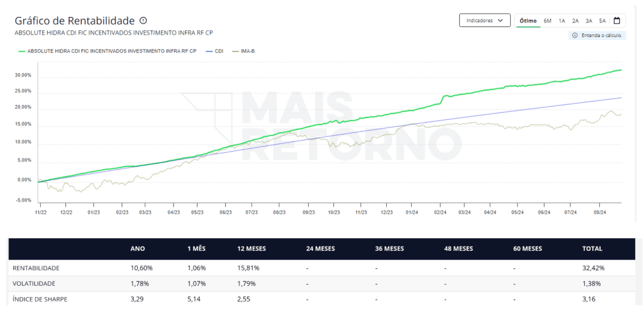Click the 1,06% rentabilidade value

point(197,268)
